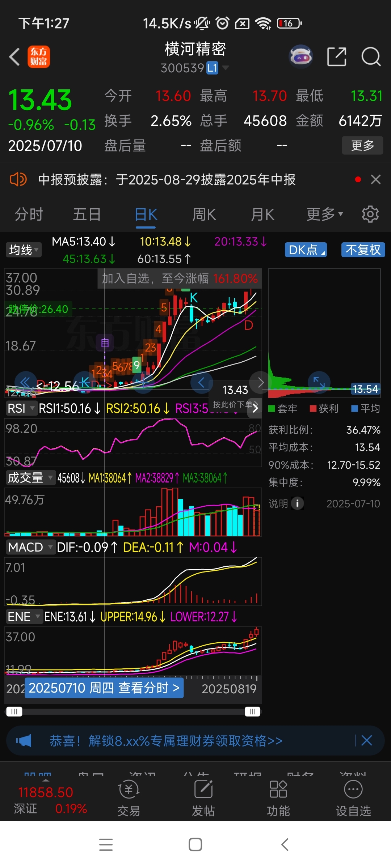
Task: Open the robot assistant avatar
Action: pyautogui.click(x=301, y=57)
